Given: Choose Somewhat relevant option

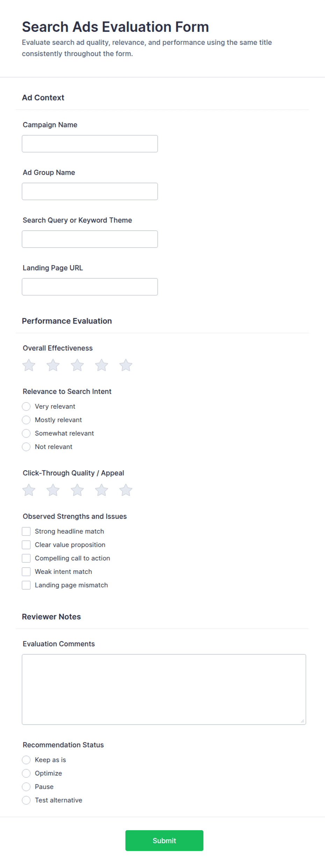Looking at the screenshot, I should [26, 433].
